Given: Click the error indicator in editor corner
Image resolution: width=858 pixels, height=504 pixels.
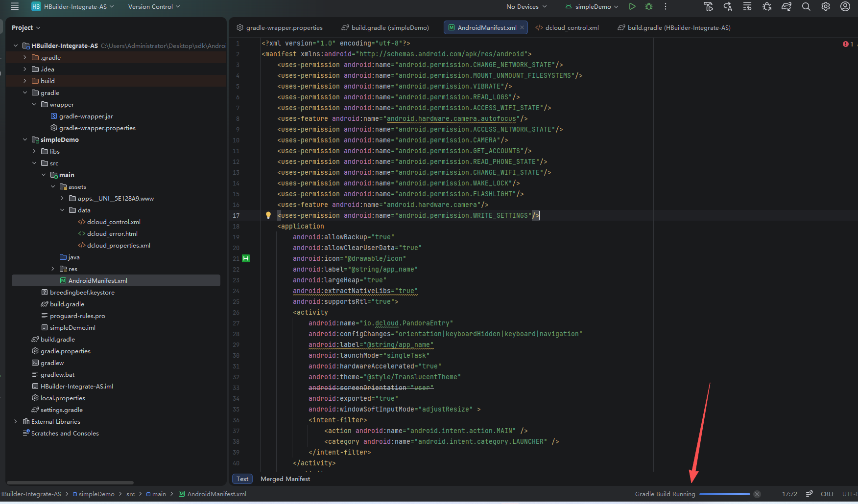Looking at the screenshot, I should pos(848,44).
